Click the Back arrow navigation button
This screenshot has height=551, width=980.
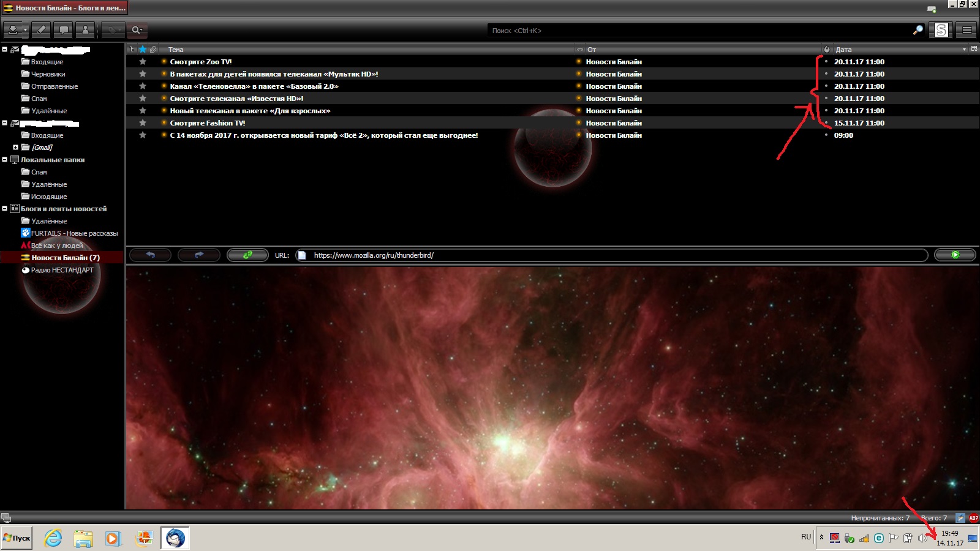pyautogui.click(x=150, y=255)
